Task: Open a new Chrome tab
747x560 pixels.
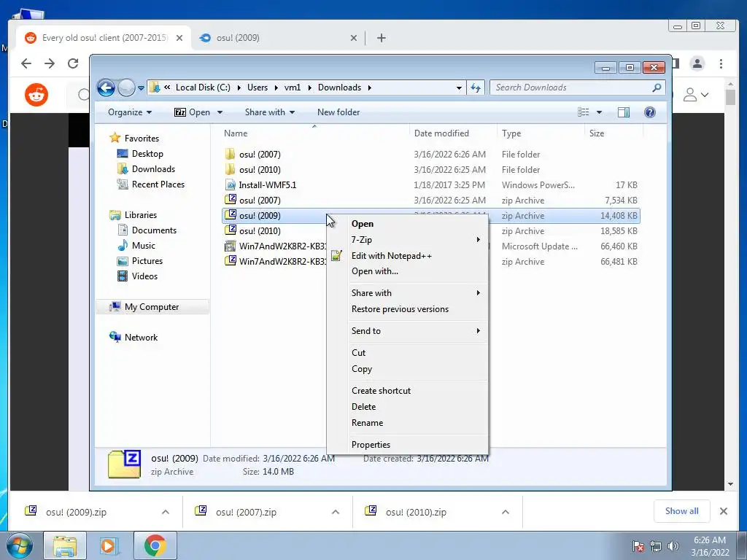Action: pos(381,38)
